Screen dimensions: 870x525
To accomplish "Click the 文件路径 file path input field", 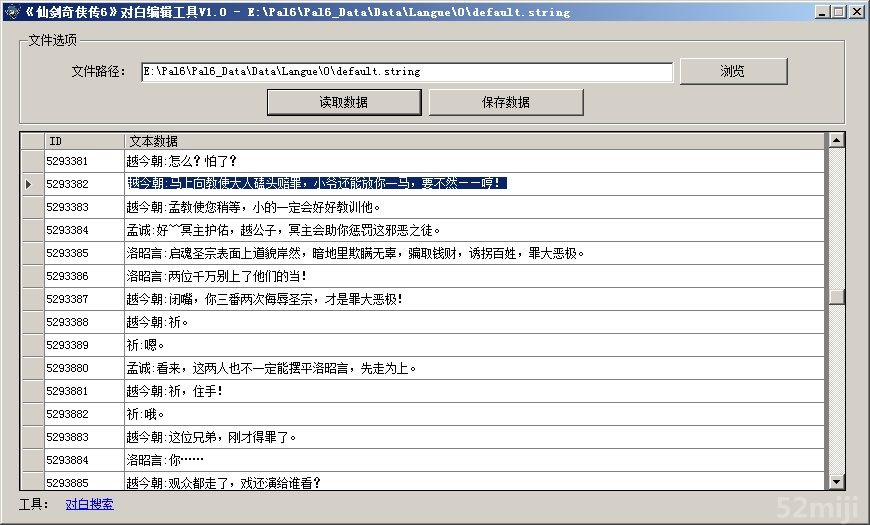I will point(407,72).
